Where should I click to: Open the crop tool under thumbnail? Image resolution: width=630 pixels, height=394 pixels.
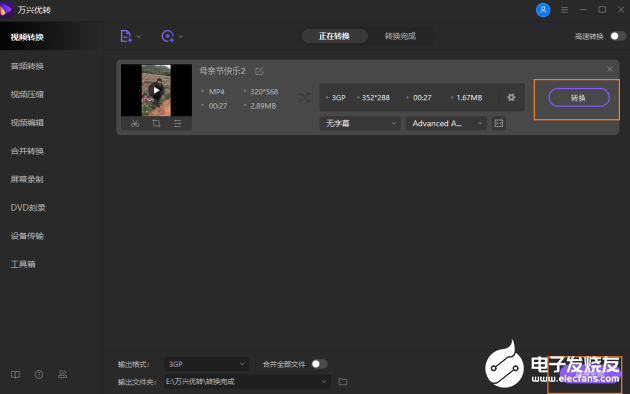156,123
